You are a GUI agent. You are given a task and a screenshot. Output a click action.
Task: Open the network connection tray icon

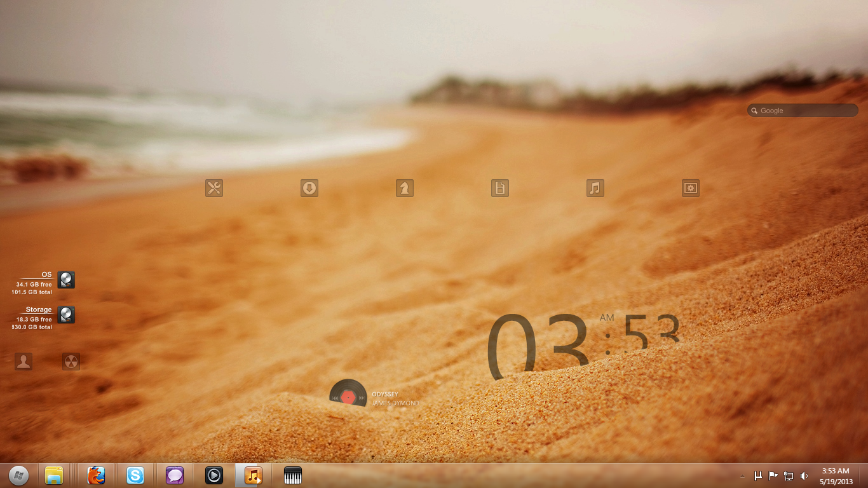(x=789, y=475)
